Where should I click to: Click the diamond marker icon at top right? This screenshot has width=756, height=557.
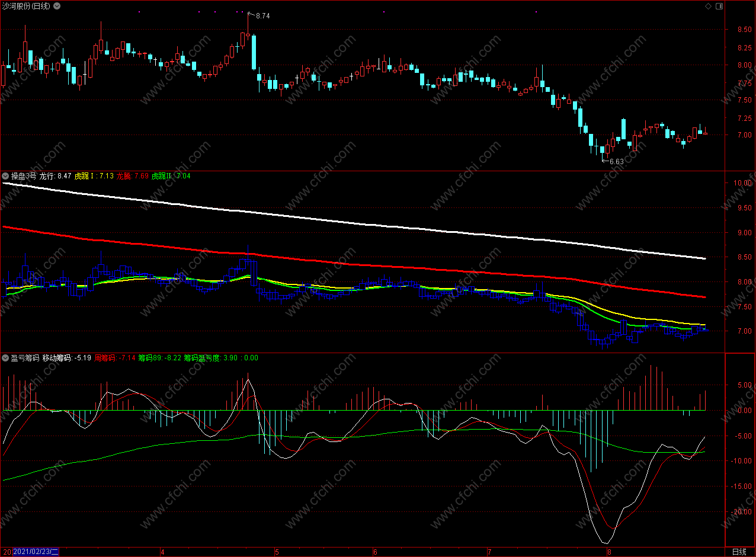[708, 6]
